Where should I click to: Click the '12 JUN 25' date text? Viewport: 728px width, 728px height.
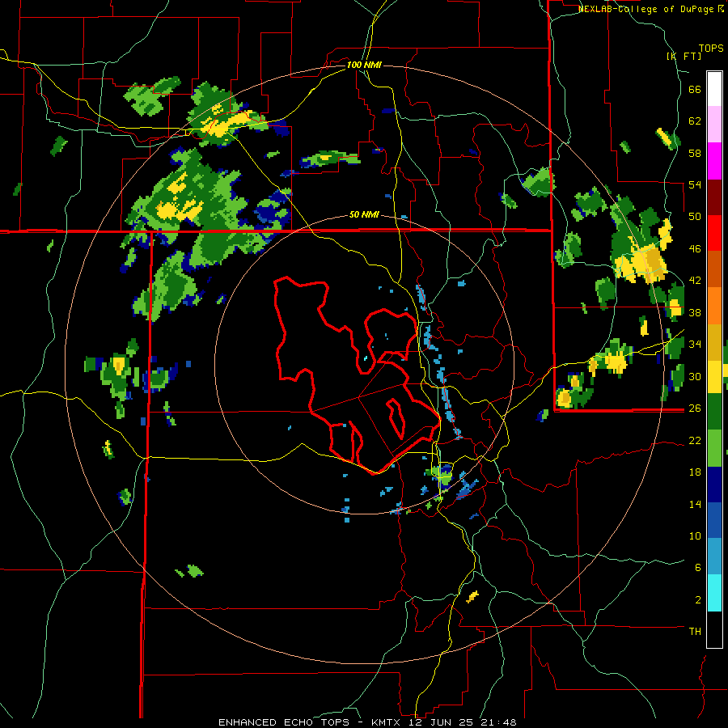click(x=442, y=722)
